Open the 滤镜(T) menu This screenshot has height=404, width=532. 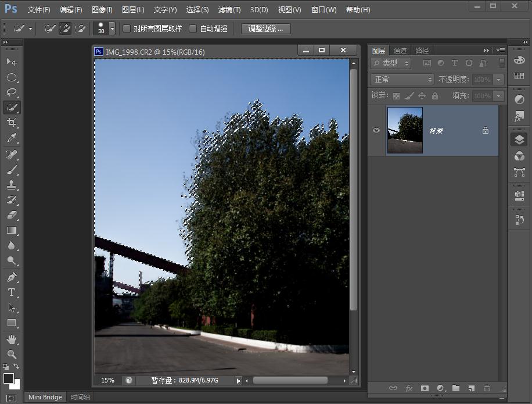coord(229,10)
